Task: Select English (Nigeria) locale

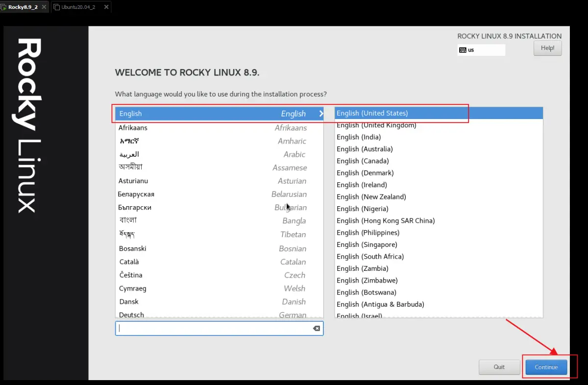Action: [x=439, y=209]
